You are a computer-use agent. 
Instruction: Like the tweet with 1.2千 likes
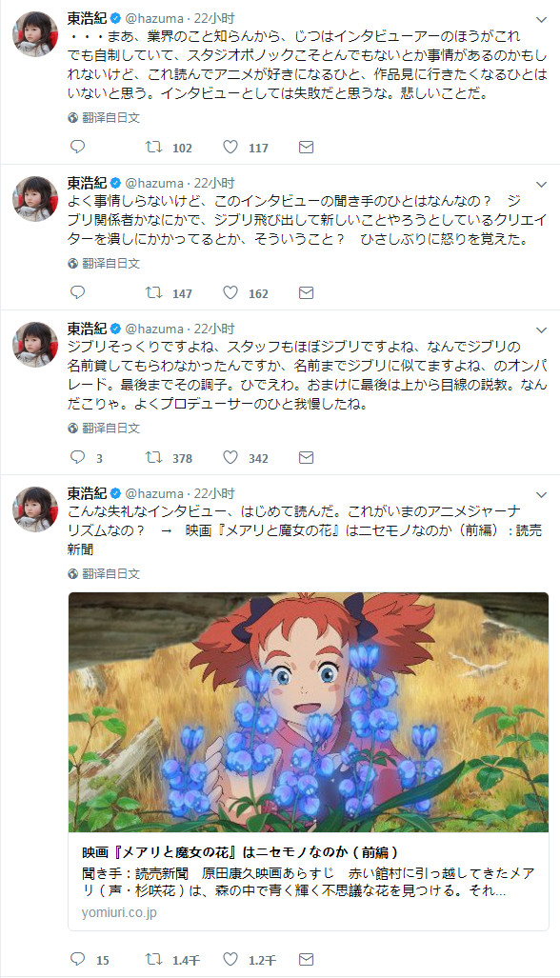click(230, 959)
